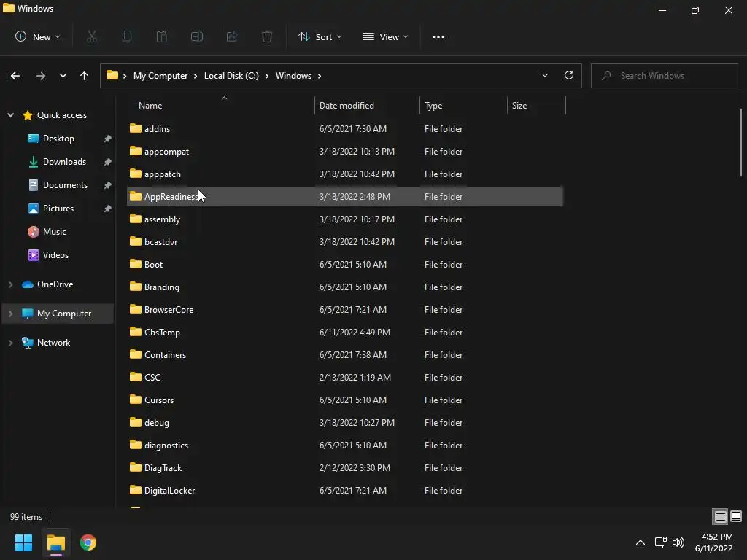Unpin Desktop using its pin icon
Viewport: 747px width, 560px height.
coord(108,139)
